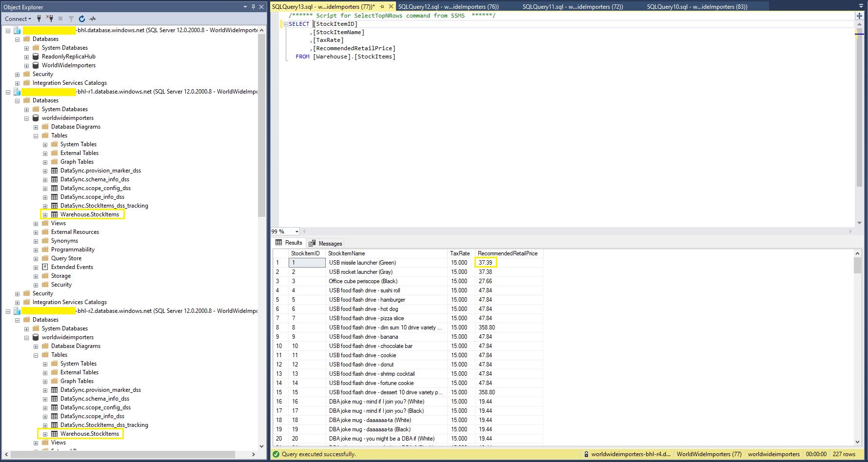This screenshot has height=462, width=868.
Task: Click the Stop icon in Object Explorer
Action: pyautogui.click(x=60, y=19)
